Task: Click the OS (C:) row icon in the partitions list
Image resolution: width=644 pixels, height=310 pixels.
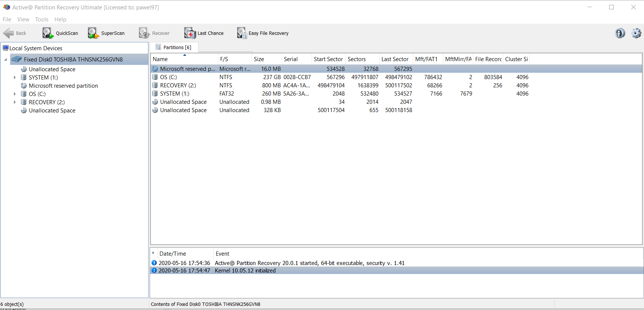Action: (x=155, y=77)
